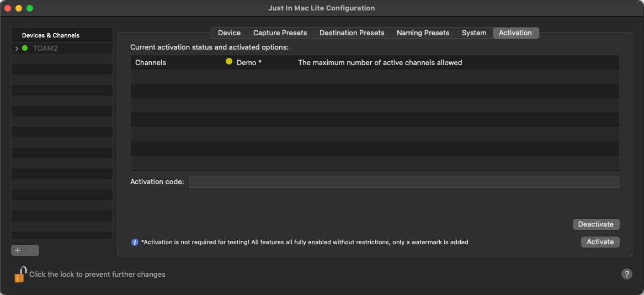Select the Activation tab

(x=515, y=33)
